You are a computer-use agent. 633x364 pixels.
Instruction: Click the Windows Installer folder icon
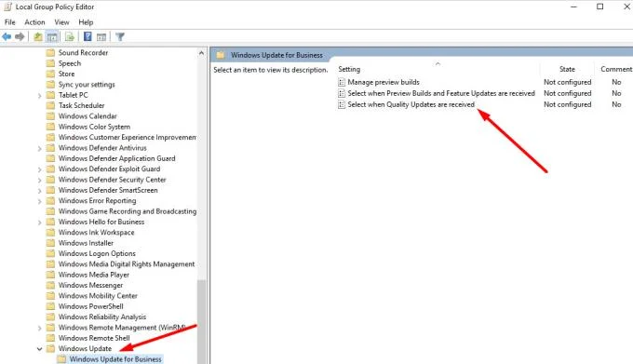coord(50,243)
